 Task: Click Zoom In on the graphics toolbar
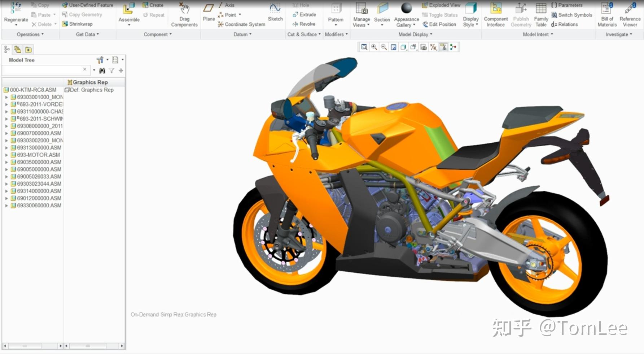pos(374,47)
